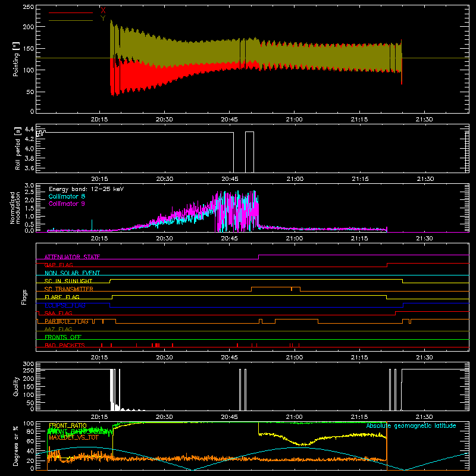Screen dimensions: 476x476
Task: Click the 3.0 tick on modulation axis
Action: point(29,185)
